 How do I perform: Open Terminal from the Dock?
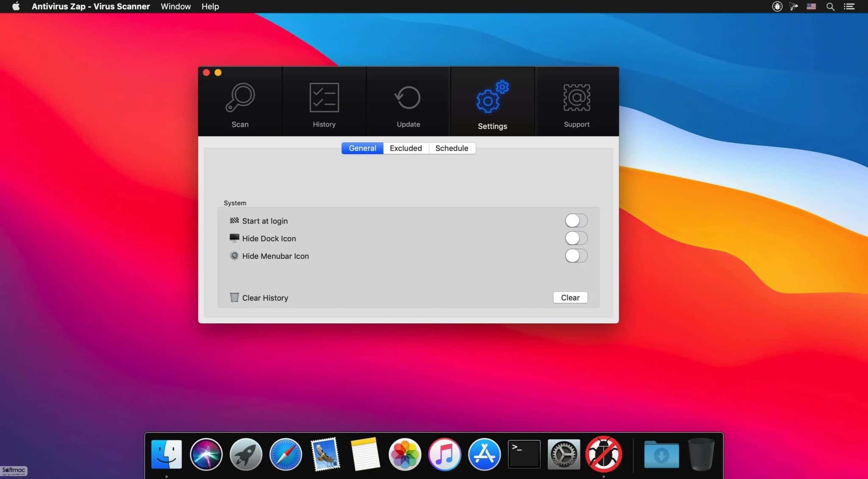click(x=524, y=454)
